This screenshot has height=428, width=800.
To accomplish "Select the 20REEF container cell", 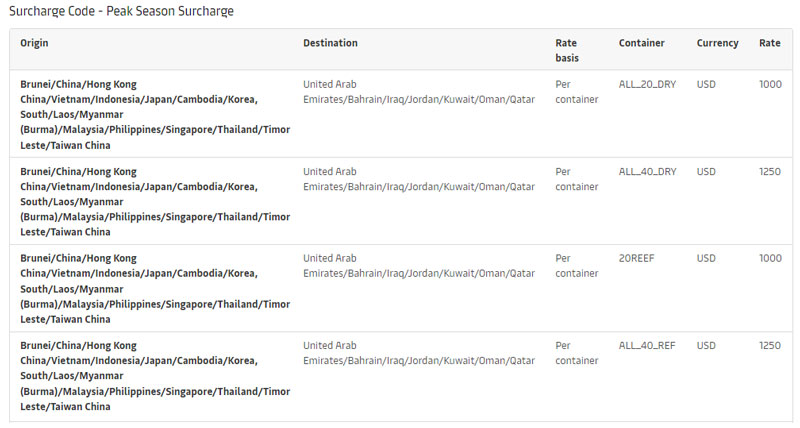I will pos(636,259).
